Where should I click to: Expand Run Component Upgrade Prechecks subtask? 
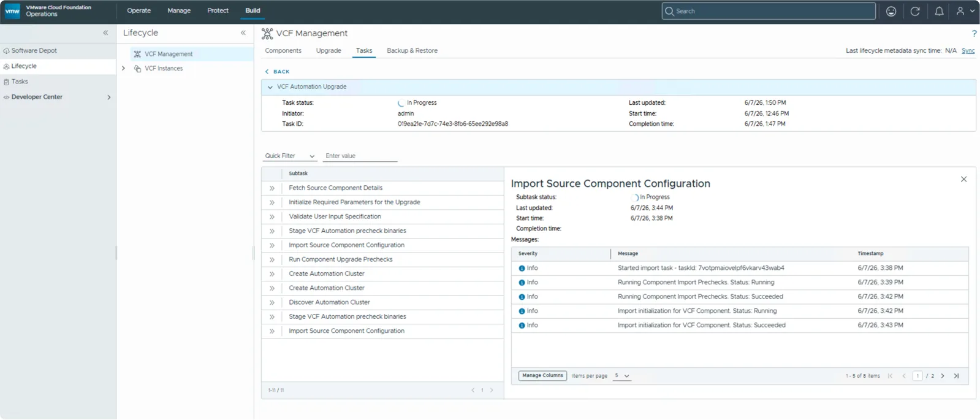(x=272, y=260)
